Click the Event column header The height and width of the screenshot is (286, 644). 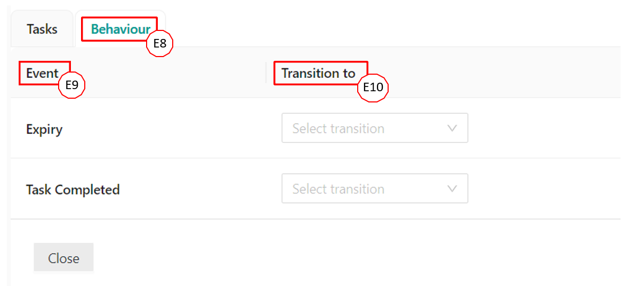[x=42, y=73]
